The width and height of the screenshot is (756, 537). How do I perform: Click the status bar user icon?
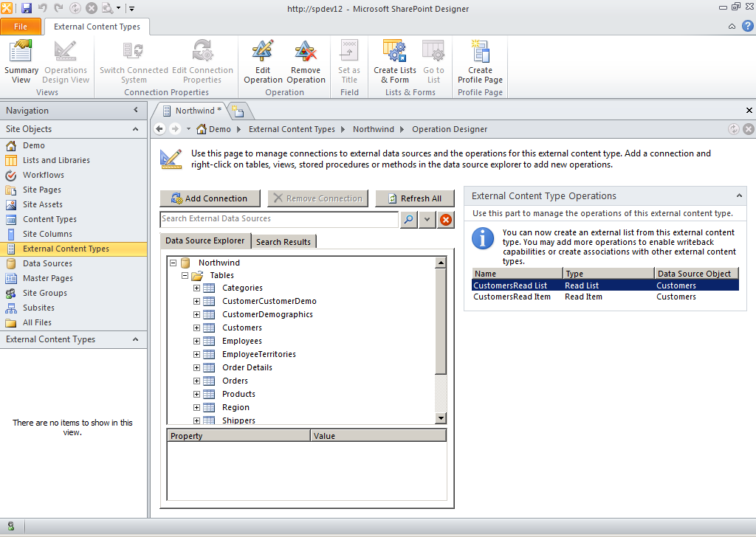point(10,526)
